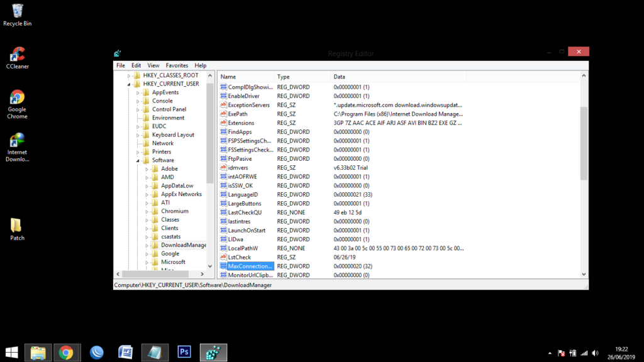644x362 pixels.
Task: Select the ExePath value
Action: [x=237, y=114]
